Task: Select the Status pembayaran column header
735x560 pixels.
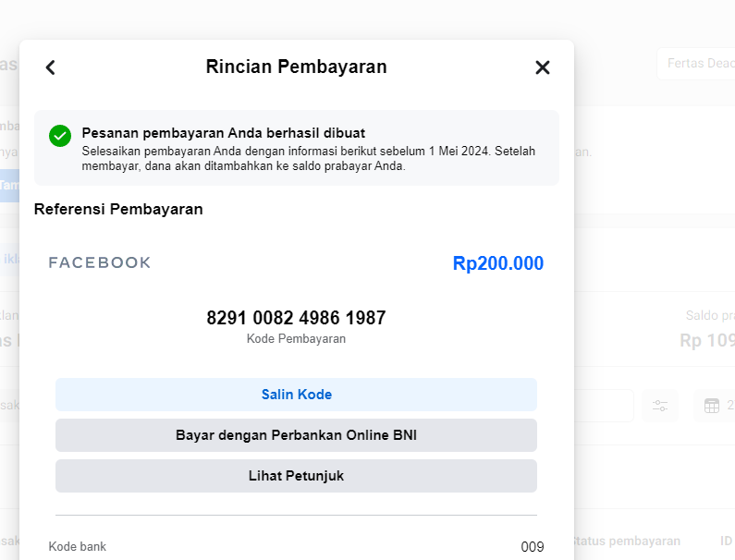Action: (x=627, y=542)
